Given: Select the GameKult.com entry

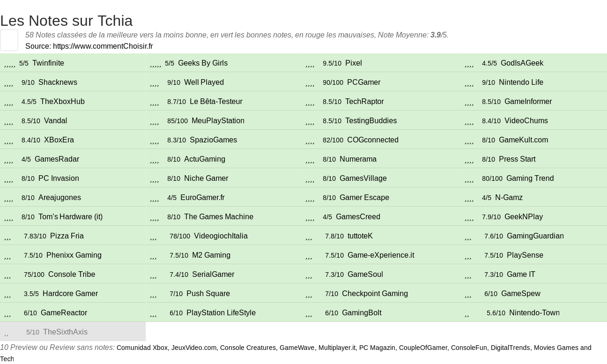Looking at the screenshot, I should tap(523, 140).
